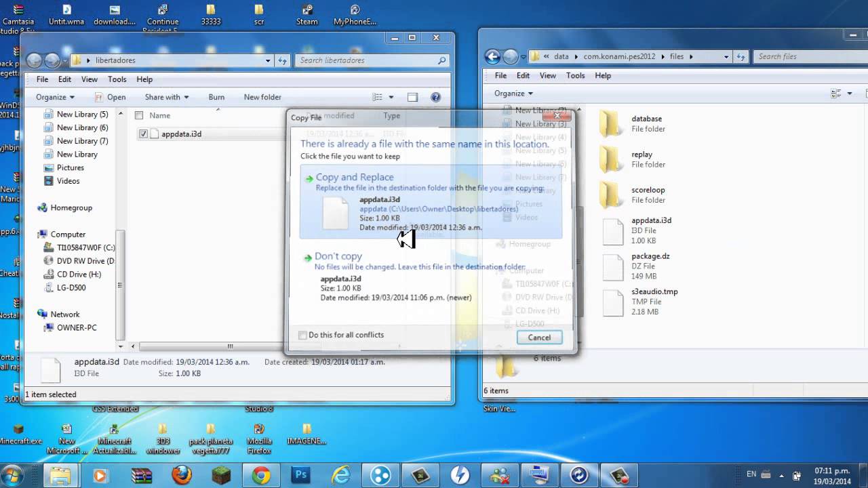Choose Copy and Replace option
Image resolution: width=868 pixels, height=488 pixels.
point(431,202)
